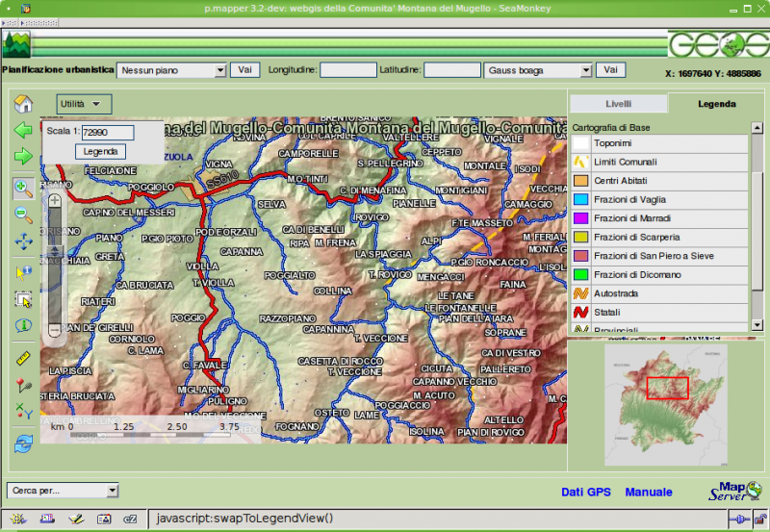Image resolution: width=770 pixels, height=532 pixels.
Task: Activate the Pan map tool
Action: pos(24,242)
